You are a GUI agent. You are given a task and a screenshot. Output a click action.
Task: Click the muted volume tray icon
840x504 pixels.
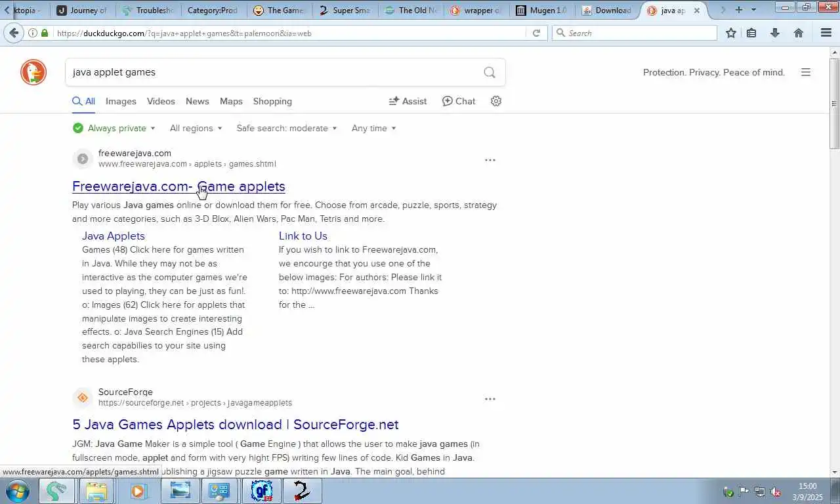tap(775, 492)
